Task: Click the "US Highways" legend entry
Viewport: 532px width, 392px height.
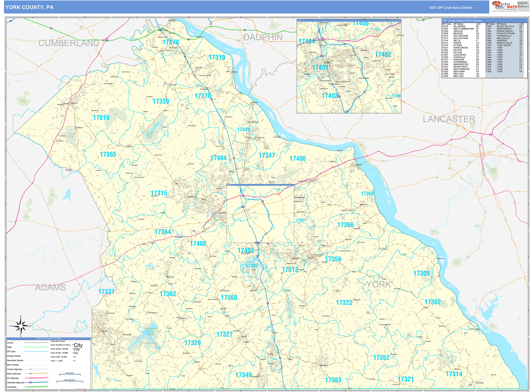Action: pyautogui.click(x=13, y=378)
